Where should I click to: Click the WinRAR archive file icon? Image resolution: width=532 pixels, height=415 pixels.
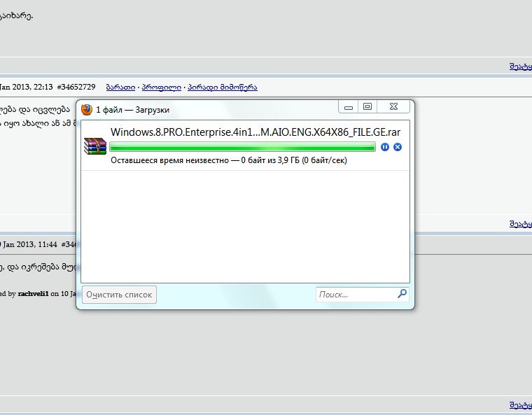point(95,146)
